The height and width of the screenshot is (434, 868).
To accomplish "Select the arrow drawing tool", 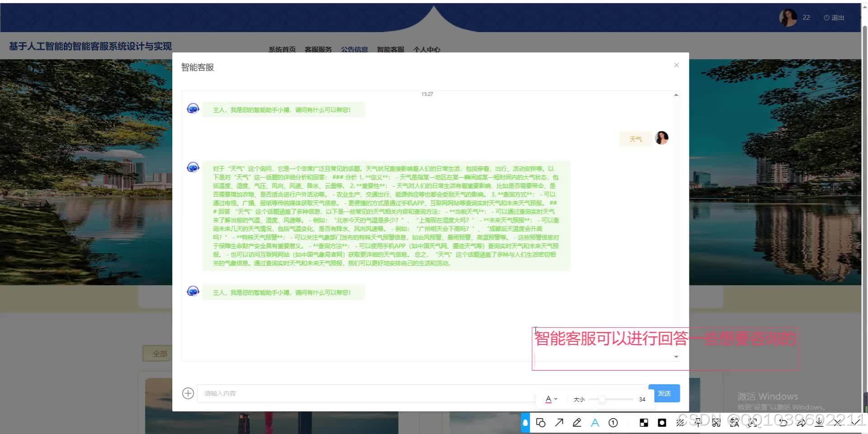I will [x=559, y=423].
